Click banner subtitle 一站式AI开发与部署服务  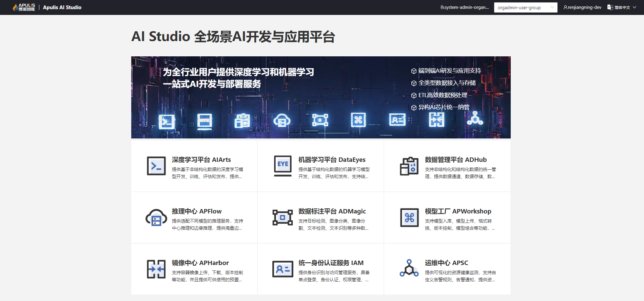click(x=212, y=84)
